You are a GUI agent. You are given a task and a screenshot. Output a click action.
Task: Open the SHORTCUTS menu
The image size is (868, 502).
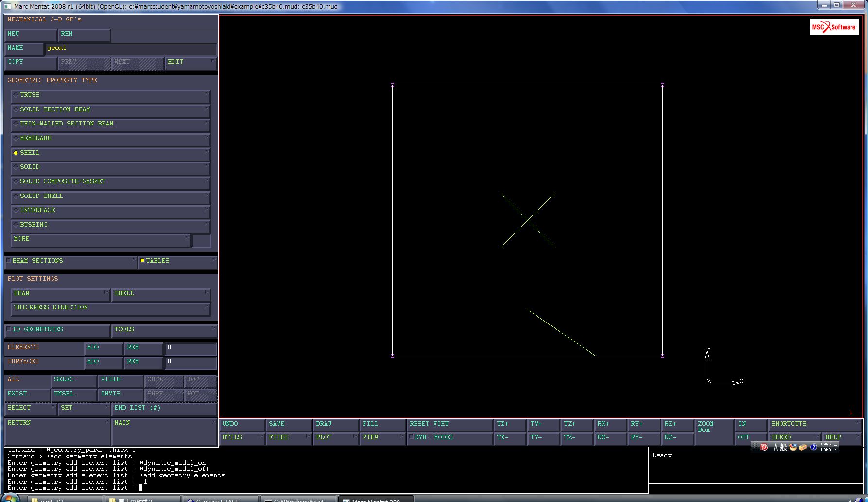pyautogui.click(x=815, y=424)
